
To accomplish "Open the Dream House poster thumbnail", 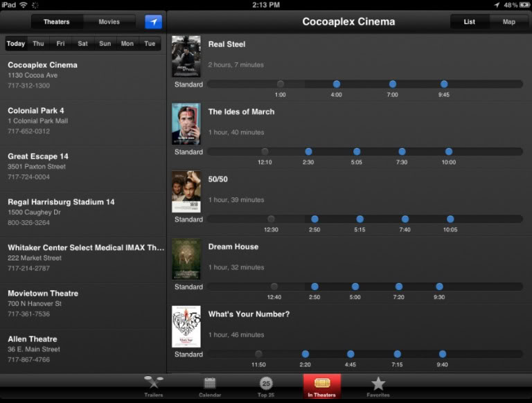I will coord(186,259).
